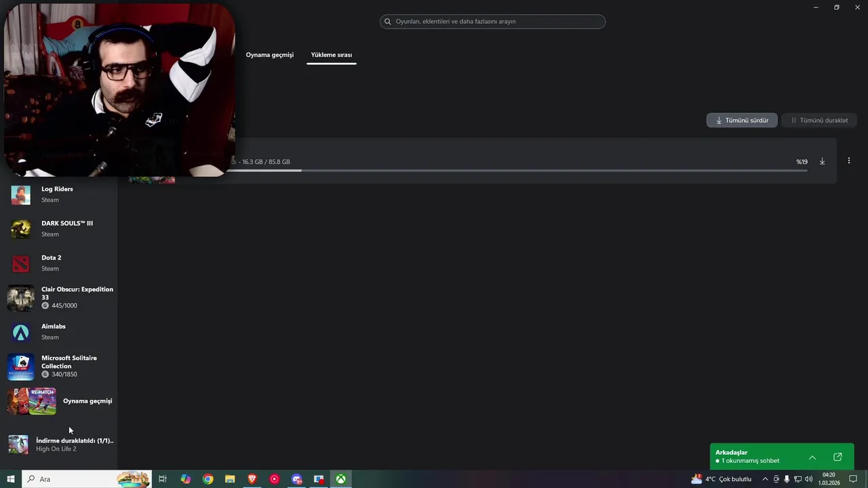Pop out the Arkadaşlar panel

[x=837, y=457]
